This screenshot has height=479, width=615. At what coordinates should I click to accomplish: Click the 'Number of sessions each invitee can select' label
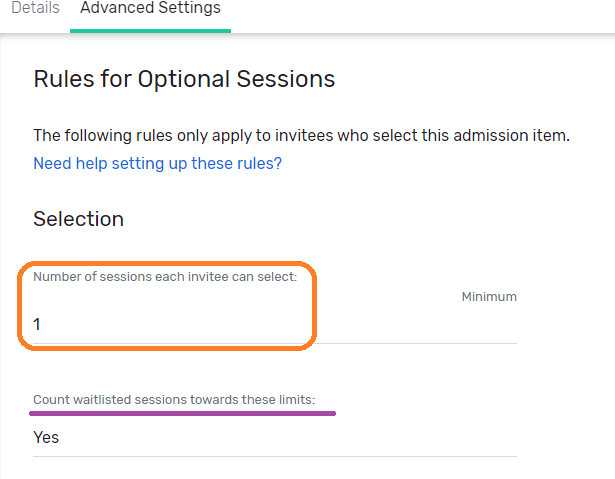tap(165, 277)
